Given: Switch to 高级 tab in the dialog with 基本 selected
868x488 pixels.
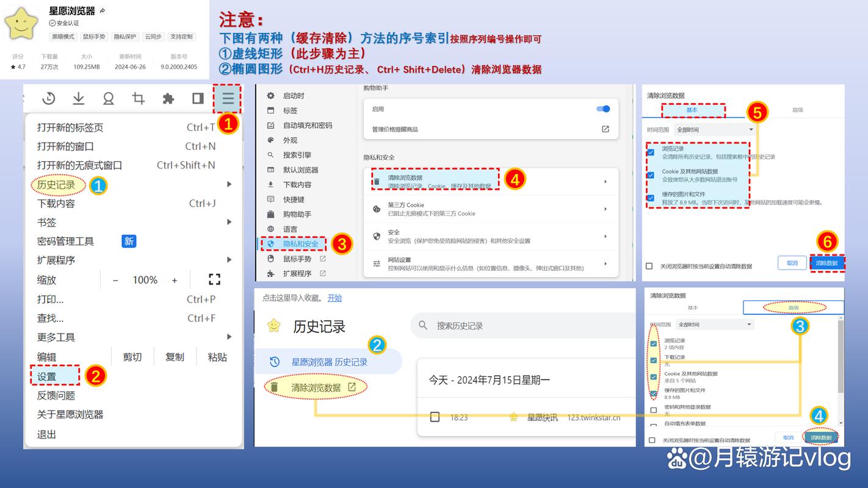Looking at the screenshot, I should [797, 110].
